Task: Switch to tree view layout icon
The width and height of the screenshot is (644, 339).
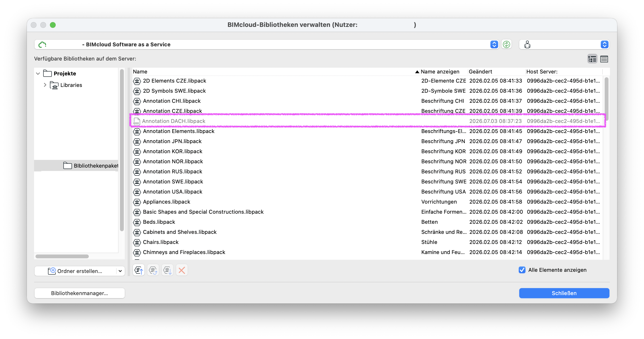Action: (x=592, y=59)
